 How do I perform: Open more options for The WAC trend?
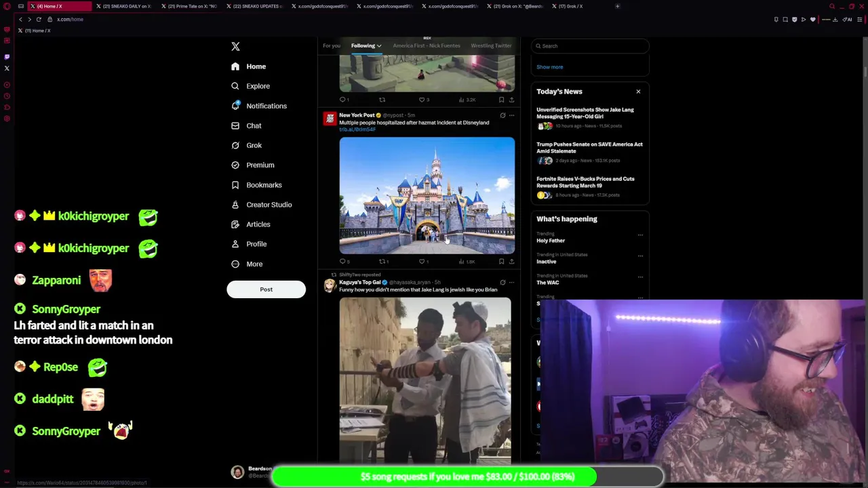pos(640,277)
